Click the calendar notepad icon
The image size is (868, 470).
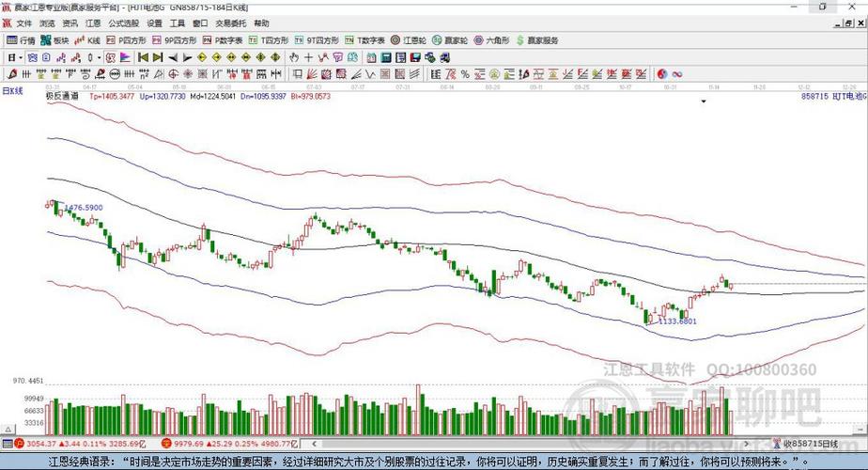[371, 57]
